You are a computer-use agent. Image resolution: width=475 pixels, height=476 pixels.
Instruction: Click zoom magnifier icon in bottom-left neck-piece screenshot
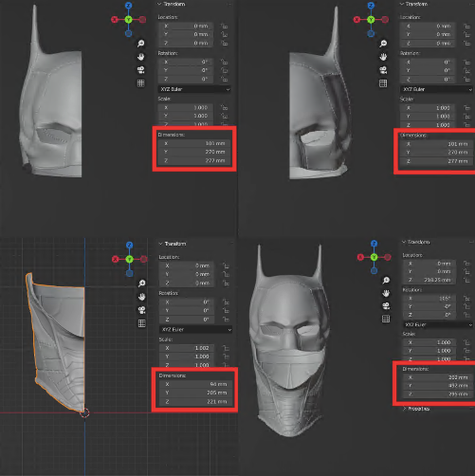(142, 284)
